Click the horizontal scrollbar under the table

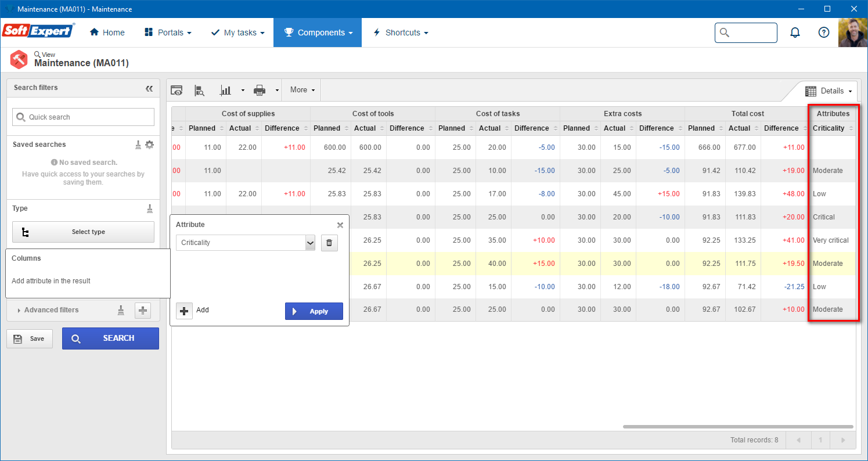click(738, 427)
